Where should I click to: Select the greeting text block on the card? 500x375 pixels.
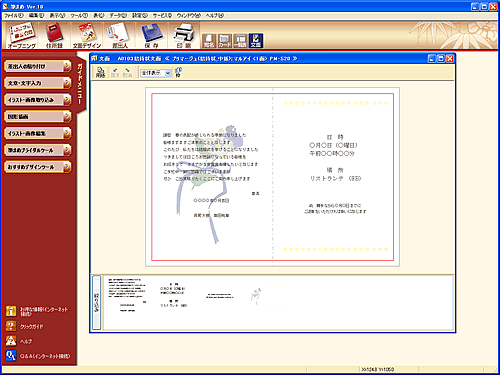tap(210, 157)
